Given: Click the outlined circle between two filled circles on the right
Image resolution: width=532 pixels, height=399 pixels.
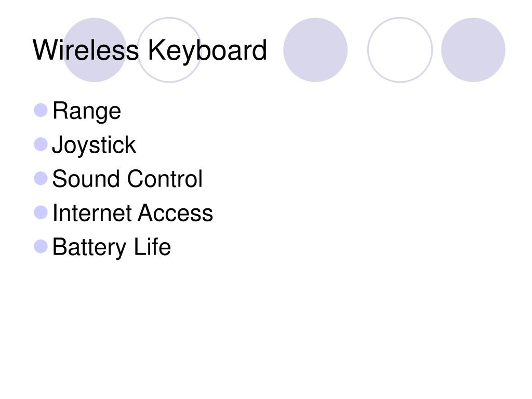Looking at the screenshot, I should pyautogui.click(x=400, y=50).
